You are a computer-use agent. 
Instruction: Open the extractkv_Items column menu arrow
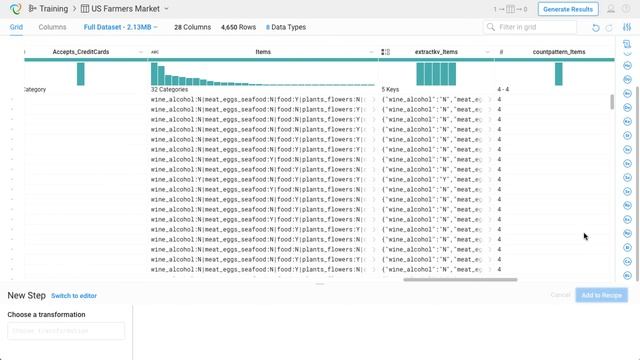click(487, 52)
